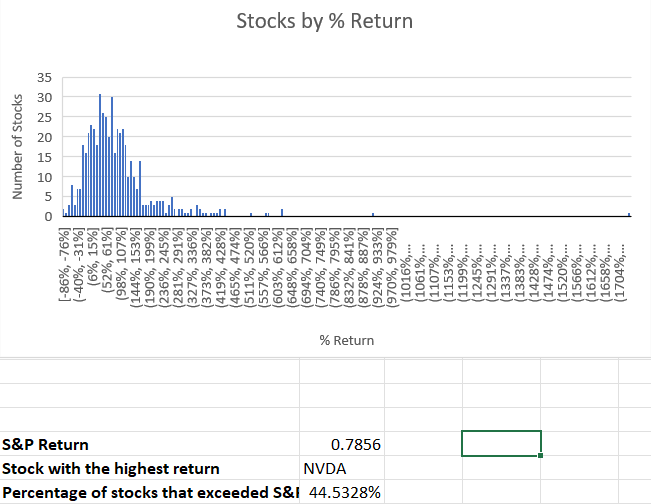Click the fill handle on the active cell's corner
Image resolution: width=651 pixels, height=504 pixels.
tap(541, 456)
